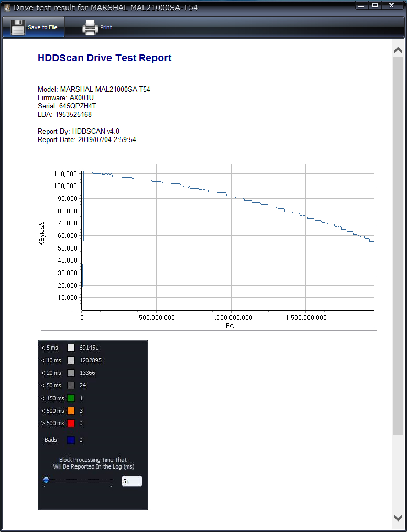The image size is (407, 532).
Task: Click the block processing time slider handle
Action: [x=46, y=480]
